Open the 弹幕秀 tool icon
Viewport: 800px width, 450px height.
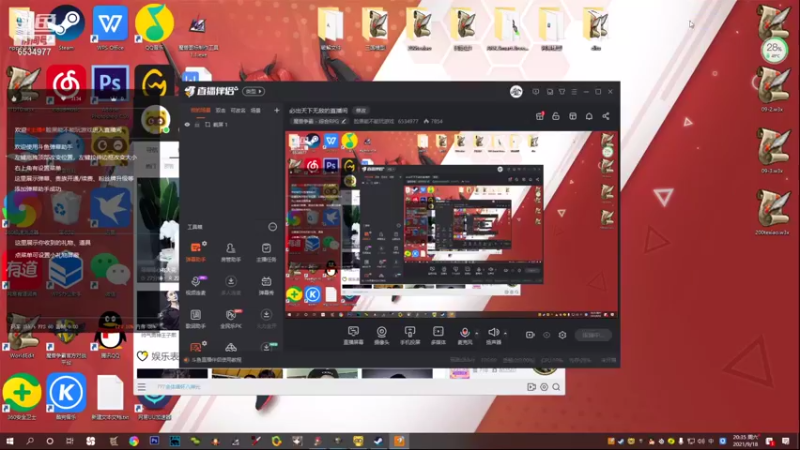(266, 285)
